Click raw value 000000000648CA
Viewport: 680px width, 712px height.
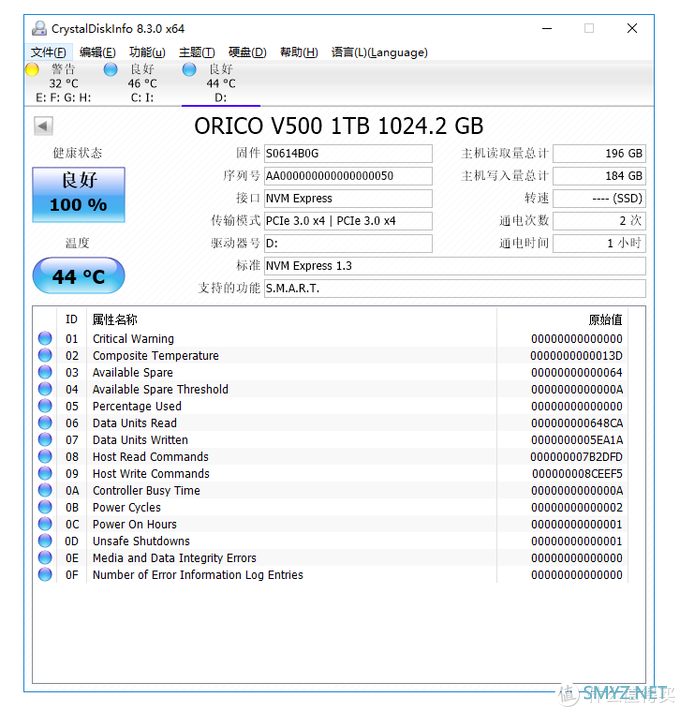577,423
